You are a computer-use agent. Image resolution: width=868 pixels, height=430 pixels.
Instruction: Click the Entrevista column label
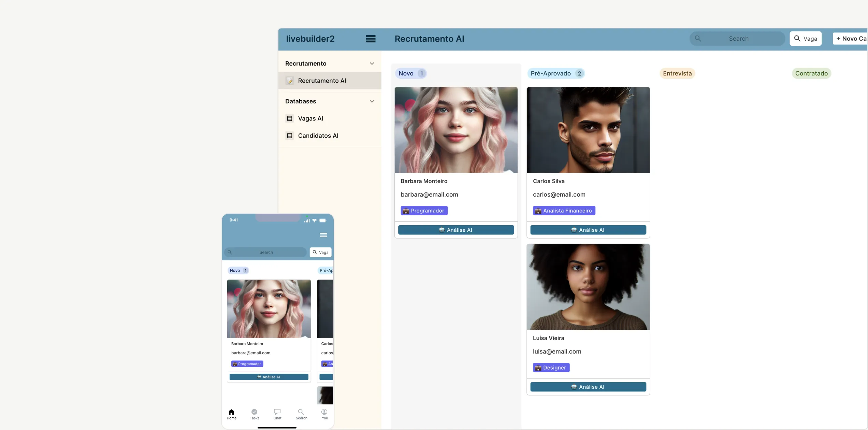pos(677,73)
